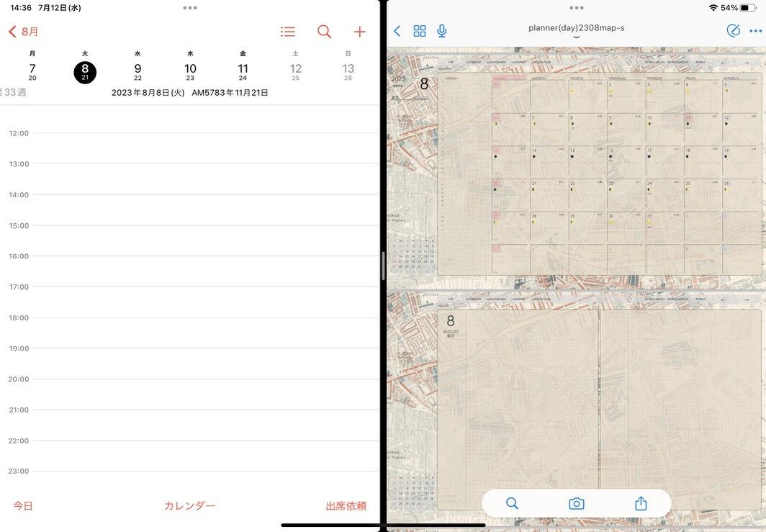Open the notes app multitasking three-dot menu
766x532 pixels.
tap(577, 8)
